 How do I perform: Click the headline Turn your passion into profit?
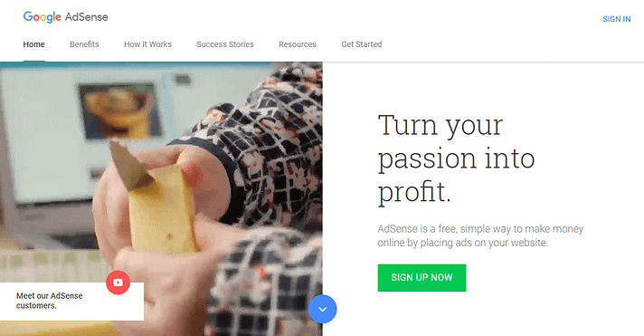pyautogui.click(x=456, y=158)
